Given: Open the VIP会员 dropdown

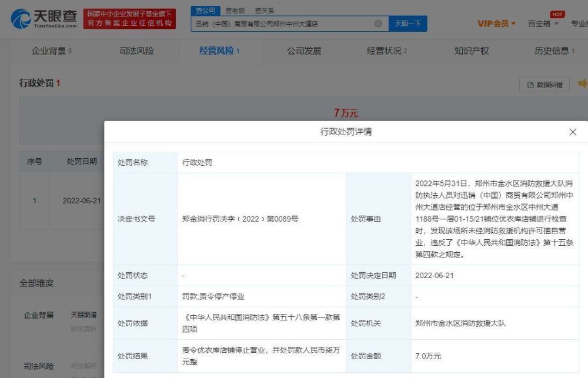Looking at the screenshot, I should coord(496,24).
